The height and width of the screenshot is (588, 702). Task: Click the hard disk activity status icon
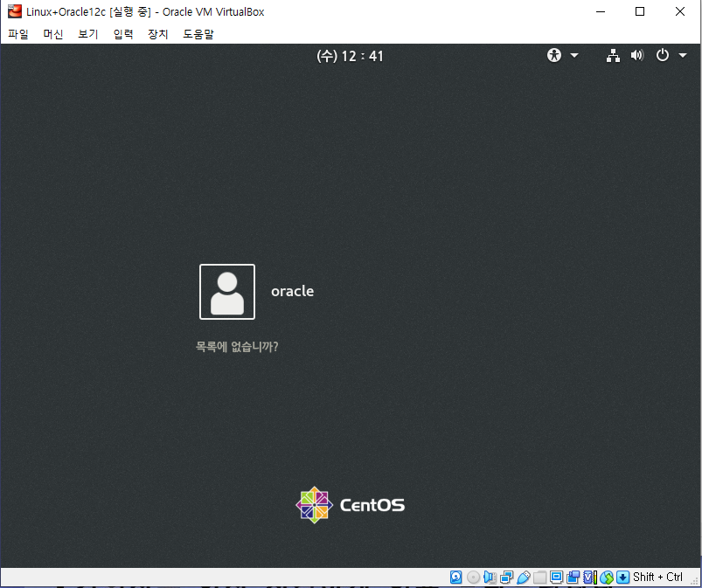pos(455,577)
